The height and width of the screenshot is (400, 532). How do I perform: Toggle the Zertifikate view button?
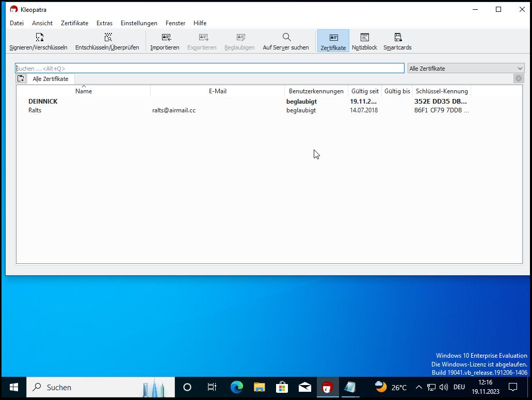coord(333,41)
